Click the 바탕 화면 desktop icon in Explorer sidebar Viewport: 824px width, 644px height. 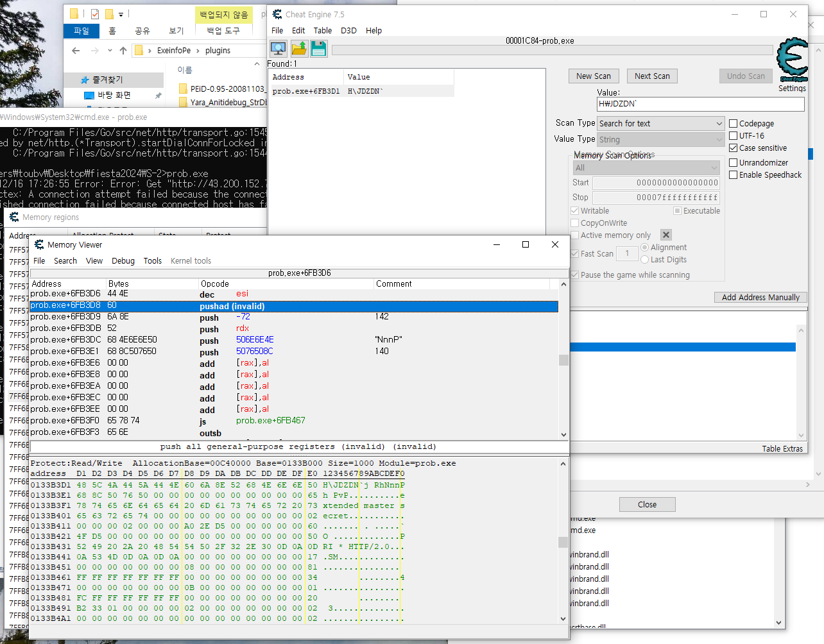[89, 95]
